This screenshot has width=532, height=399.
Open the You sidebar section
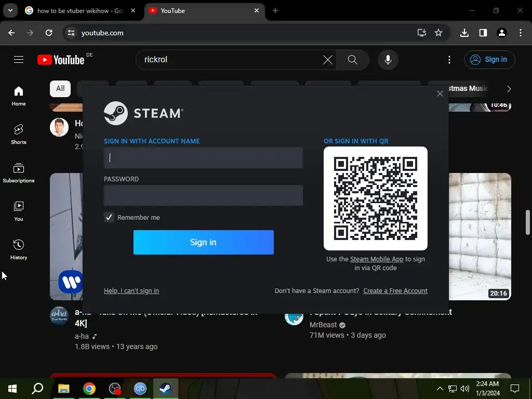[x=19, y=211]
